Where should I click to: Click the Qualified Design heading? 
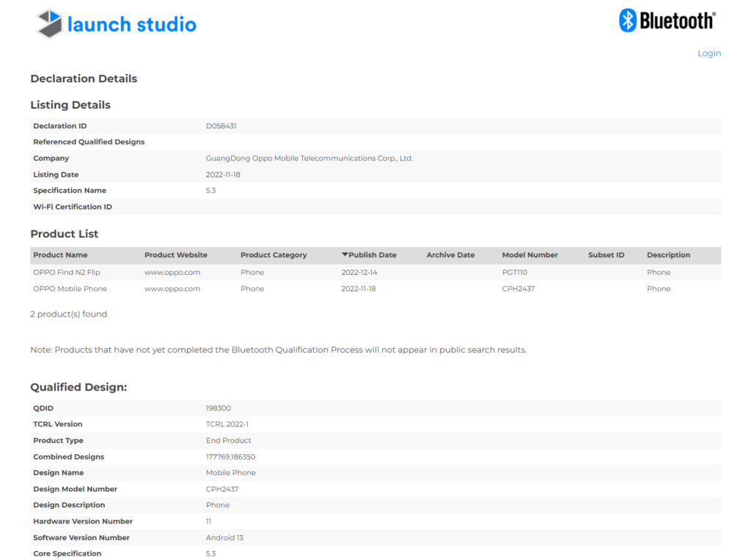(78, 387)
